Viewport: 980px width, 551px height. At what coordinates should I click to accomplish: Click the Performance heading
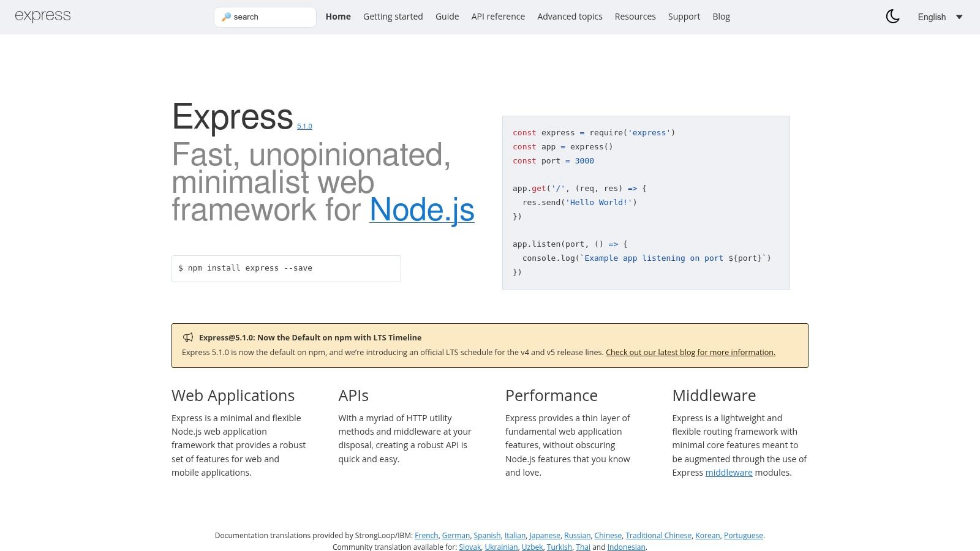(x=551, y=395)
